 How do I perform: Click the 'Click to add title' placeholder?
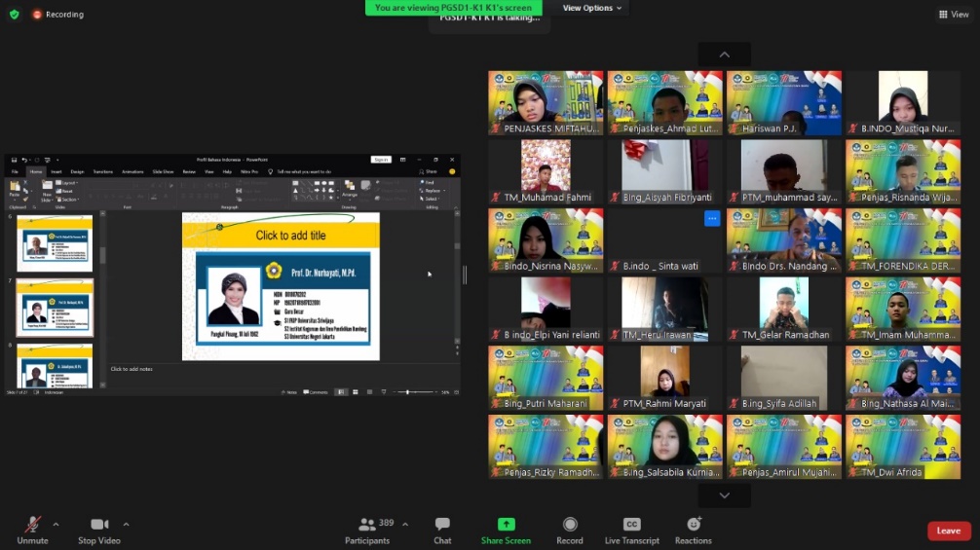tap(290, 236)
